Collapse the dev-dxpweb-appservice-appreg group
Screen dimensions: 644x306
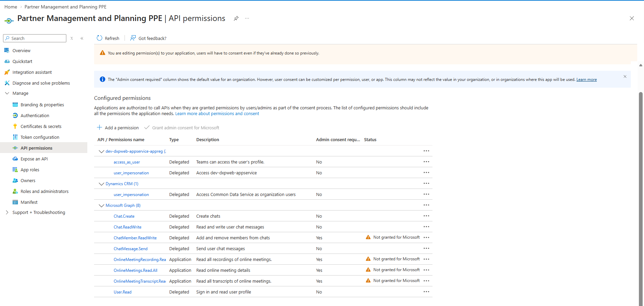101,151
